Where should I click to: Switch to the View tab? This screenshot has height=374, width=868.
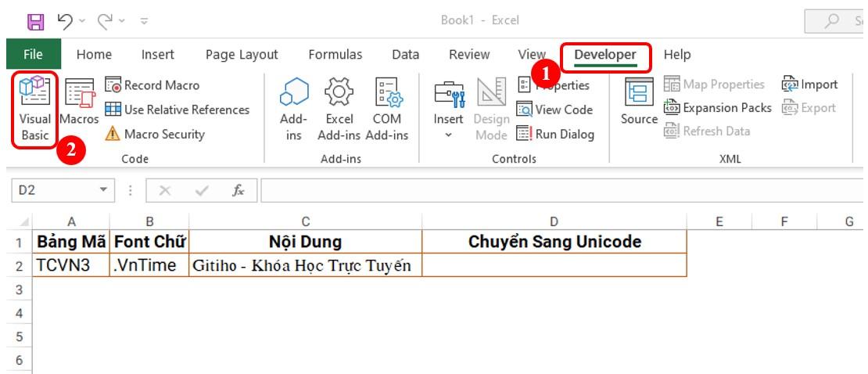(532, 54)
